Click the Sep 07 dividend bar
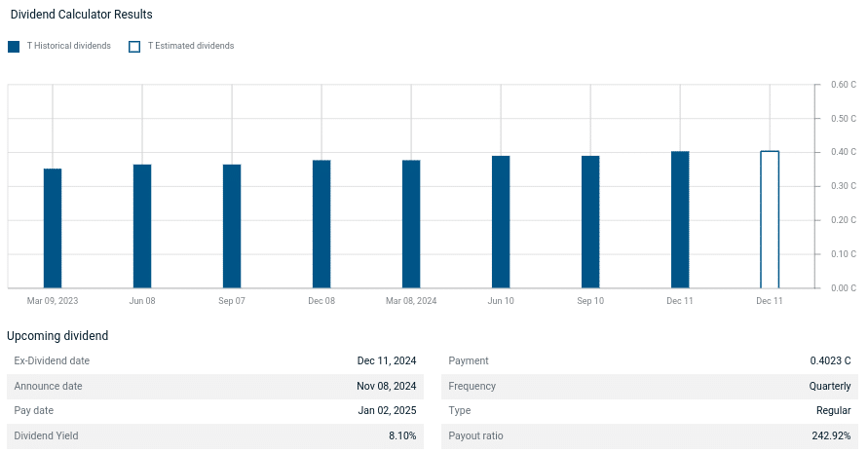This screenshot has width=868, height=453. (232, 226)
